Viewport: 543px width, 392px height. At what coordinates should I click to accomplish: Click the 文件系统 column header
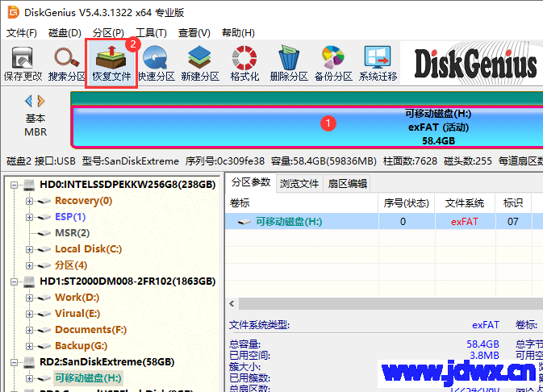pyautogui.click(x=465, y=203)
